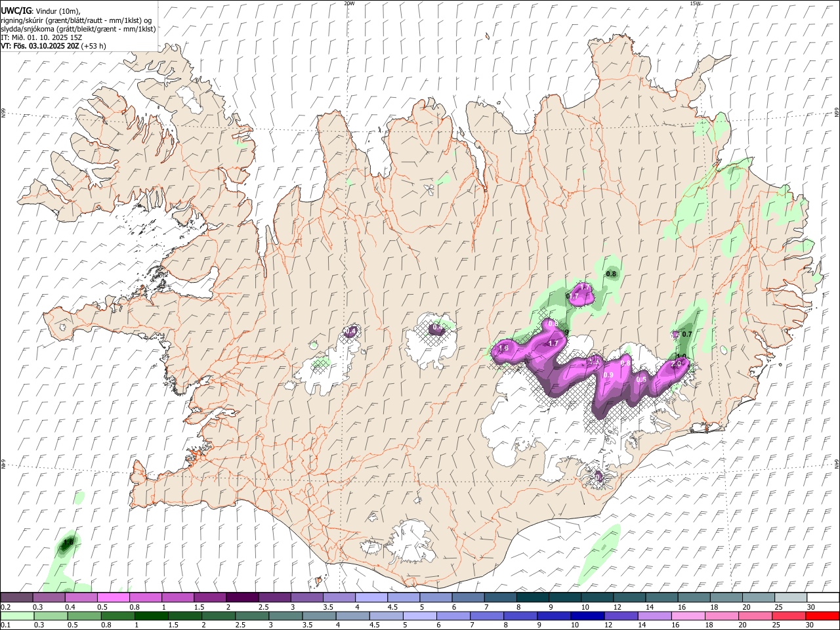Select upper-row legend swatch for 2–2.5 (darkest purple)

point(242,598)
